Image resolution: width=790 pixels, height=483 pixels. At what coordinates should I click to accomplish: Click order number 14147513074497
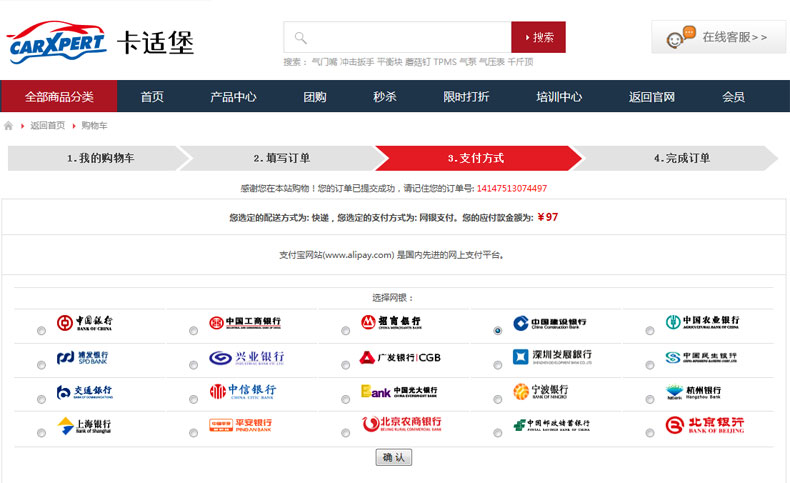(x=512, y=188)
